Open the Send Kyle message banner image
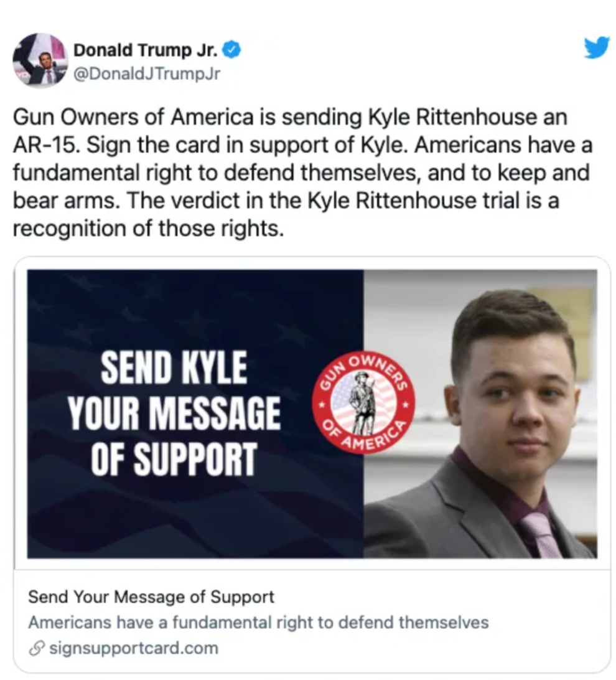The height and width of the screenshot is (680, 616). [x=312, y=413]
